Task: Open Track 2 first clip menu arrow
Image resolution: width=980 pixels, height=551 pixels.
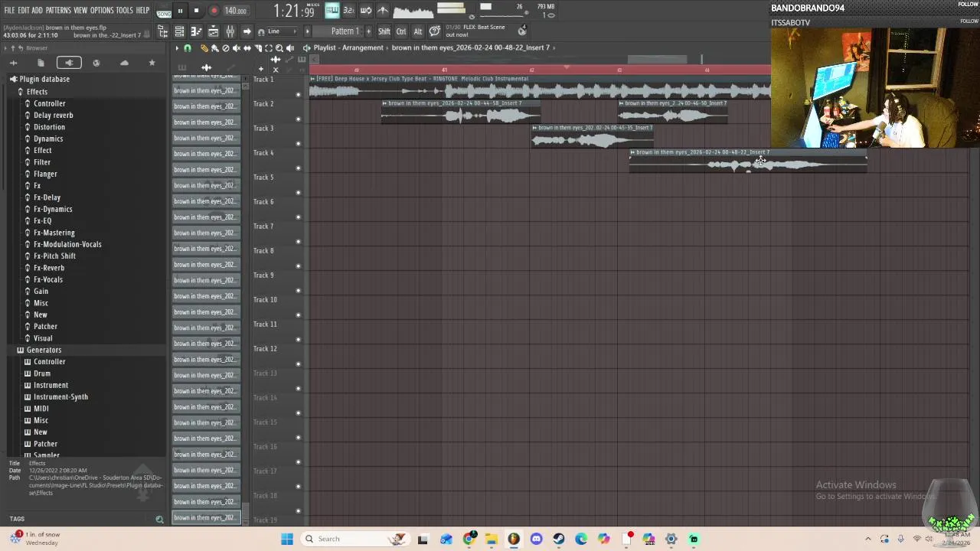Action: 384,103
